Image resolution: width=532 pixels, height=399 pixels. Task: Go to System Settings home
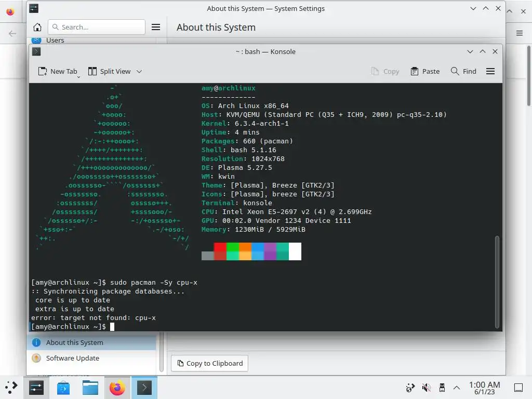[37, 27]
